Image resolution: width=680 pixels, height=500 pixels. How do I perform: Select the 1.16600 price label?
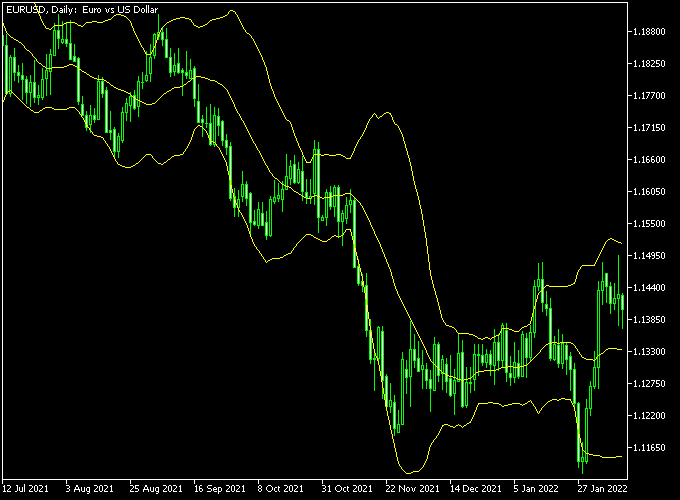649,160
